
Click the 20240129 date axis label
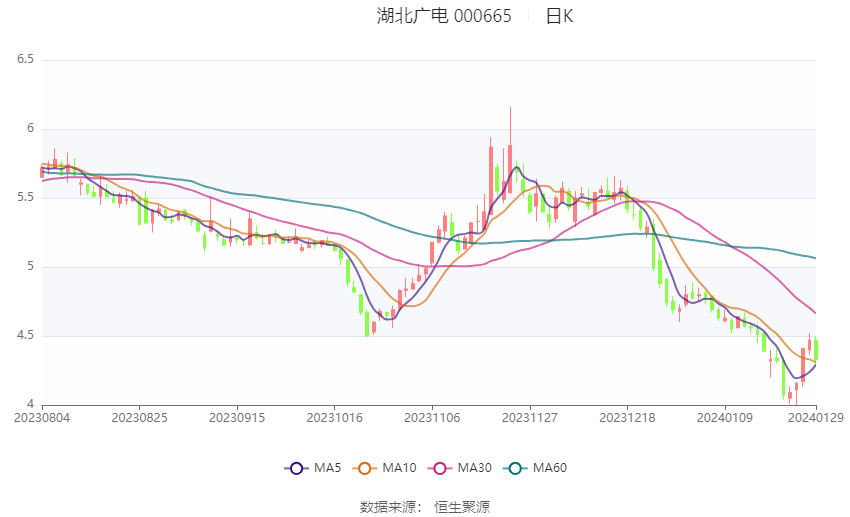pyautogui.click(x=816, y=418)
